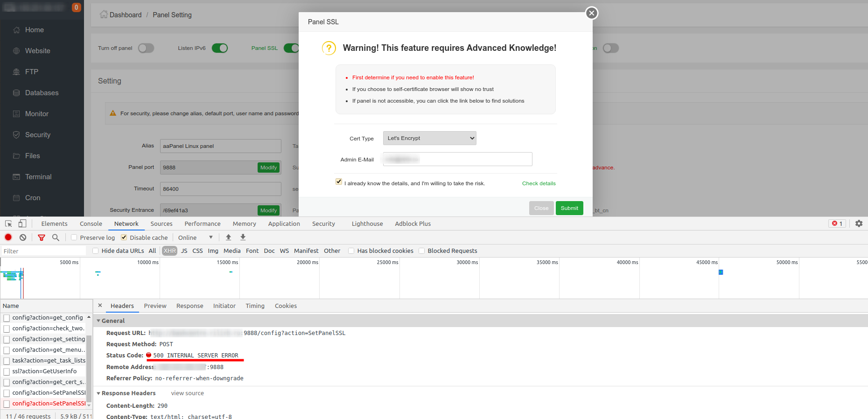The height and width of the screenshot is (419, 868).
Task: Toggle the network filter funnel icon
Action: 42,237
